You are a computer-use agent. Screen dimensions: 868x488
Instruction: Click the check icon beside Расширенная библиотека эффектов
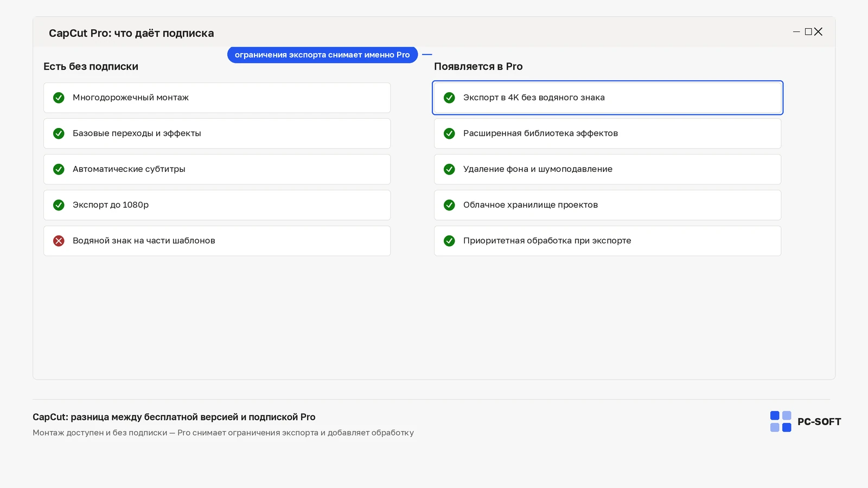click(x=449, y=133)
